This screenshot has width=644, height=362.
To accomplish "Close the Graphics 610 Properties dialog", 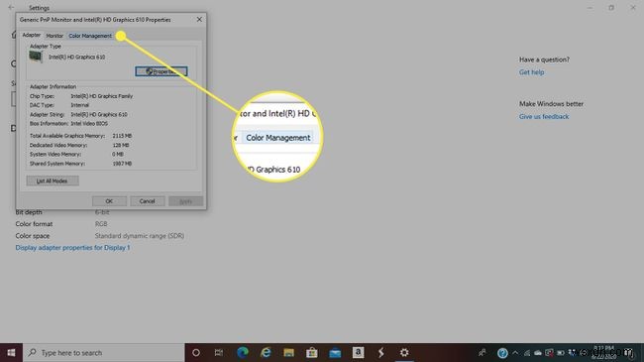I will [x=199, y=19].
